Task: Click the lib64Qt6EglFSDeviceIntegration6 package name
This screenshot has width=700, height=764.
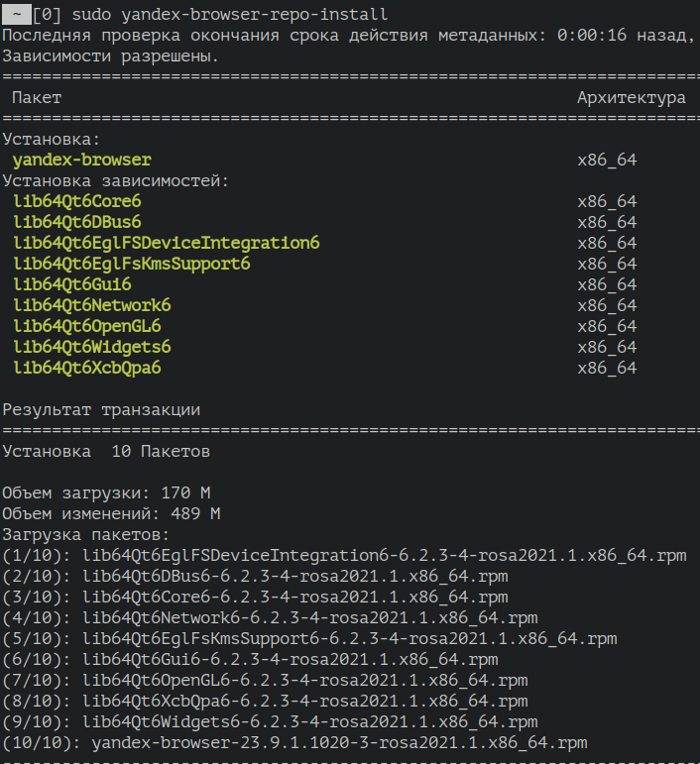Action: pos(167,243)
